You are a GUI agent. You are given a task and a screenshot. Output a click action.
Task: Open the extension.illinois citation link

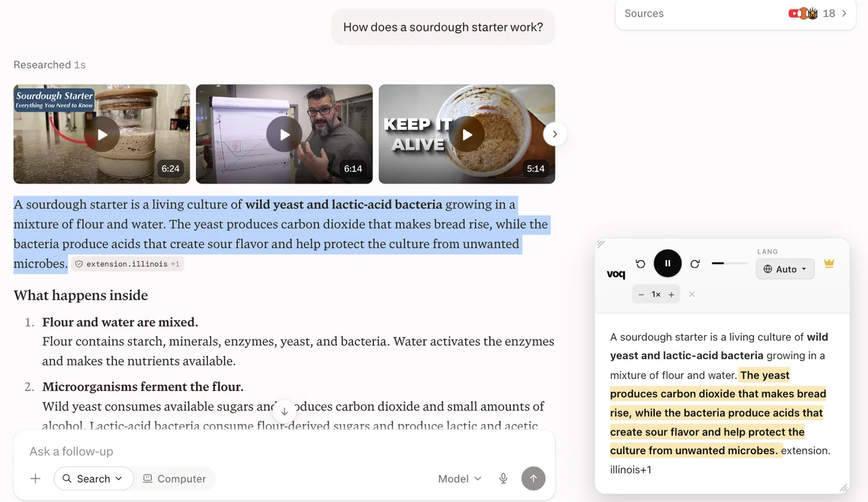click(x=128, y=264)
